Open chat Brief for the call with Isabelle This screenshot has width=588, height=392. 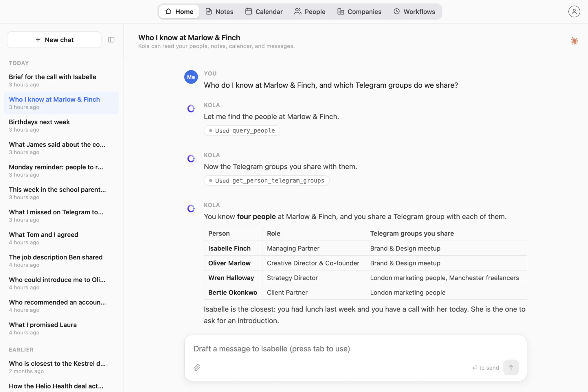point(61,80)
